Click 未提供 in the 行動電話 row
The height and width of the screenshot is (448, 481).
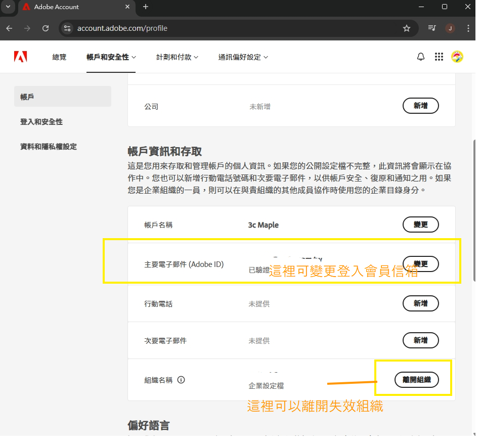pos(259,304)
